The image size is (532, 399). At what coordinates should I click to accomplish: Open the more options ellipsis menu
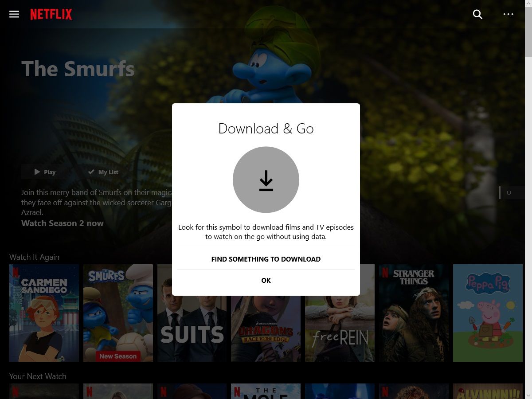509,14
